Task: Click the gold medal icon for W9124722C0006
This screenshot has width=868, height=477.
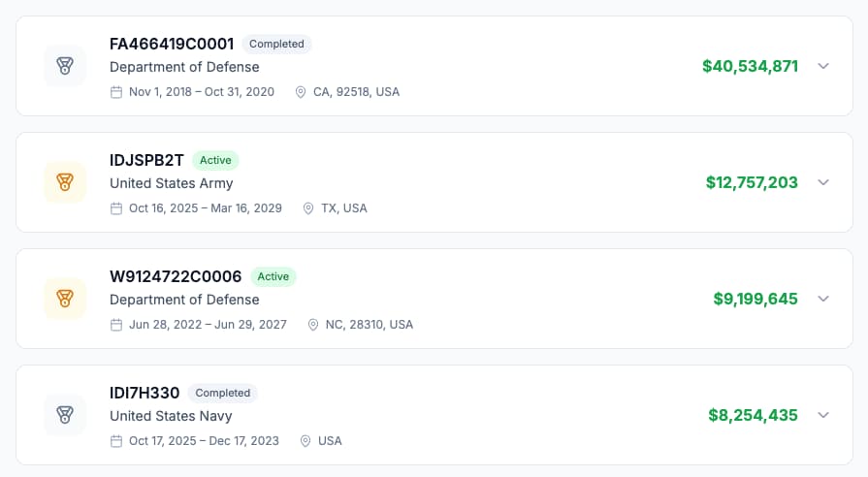Action: pos(65,299)
